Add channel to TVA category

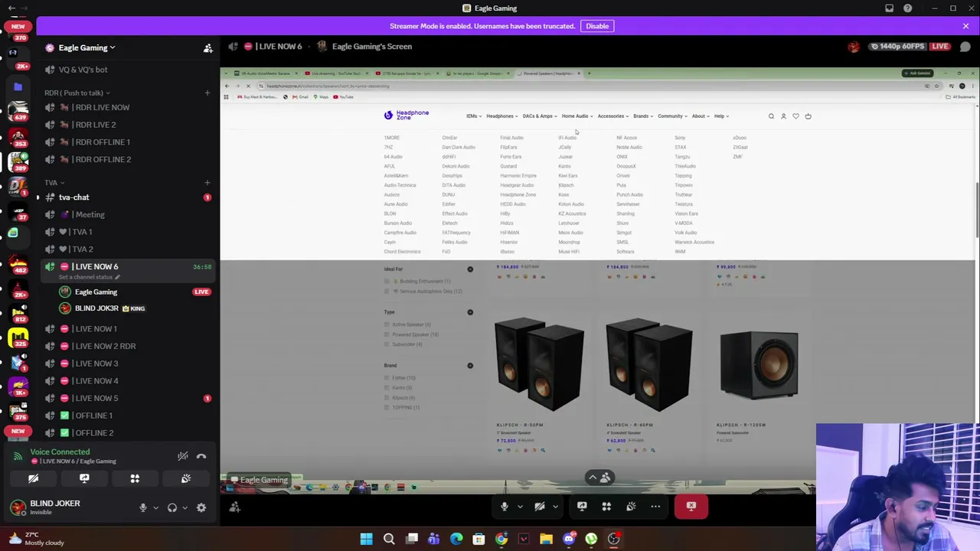point(207,183)
